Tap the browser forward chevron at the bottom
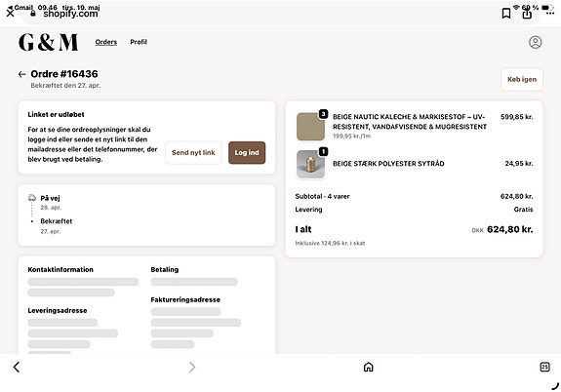 click(x=192, y=367)
